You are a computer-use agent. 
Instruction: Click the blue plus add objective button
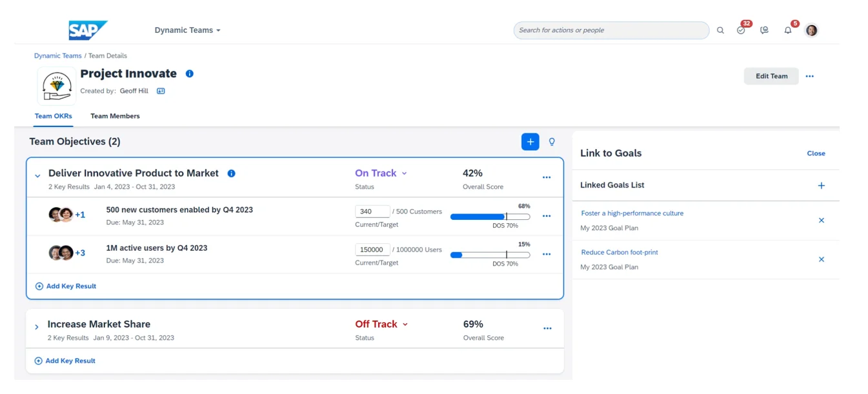point(530,142)
